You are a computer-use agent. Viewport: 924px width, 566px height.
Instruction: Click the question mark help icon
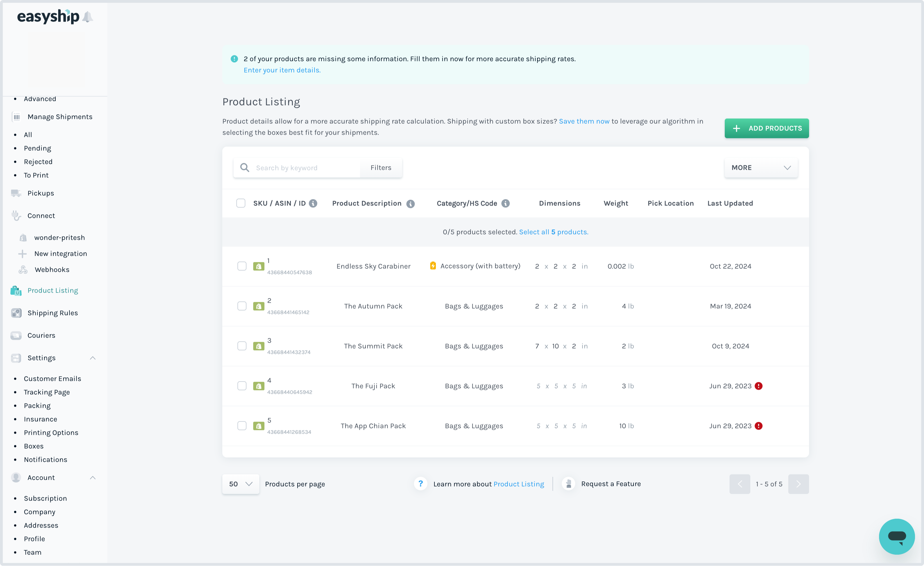[420, 484]
